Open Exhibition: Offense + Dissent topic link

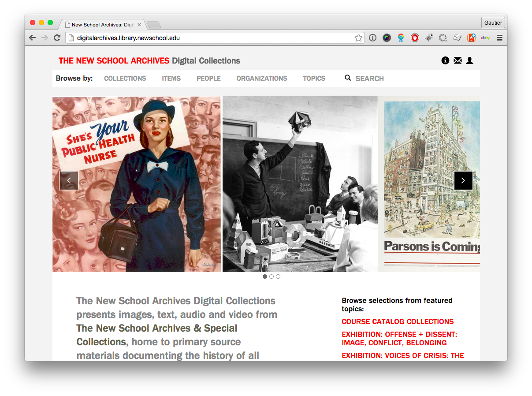(399, 339)
